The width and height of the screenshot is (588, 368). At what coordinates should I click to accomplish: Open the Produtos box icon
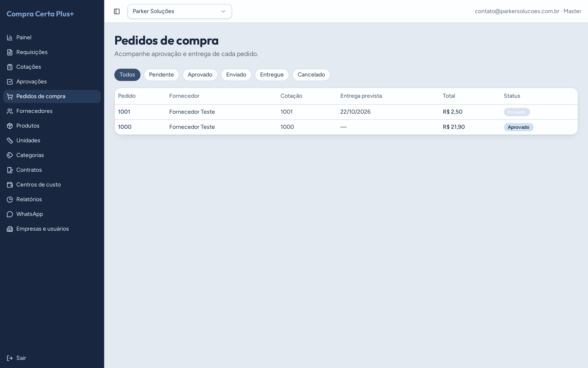click(10, 126)
